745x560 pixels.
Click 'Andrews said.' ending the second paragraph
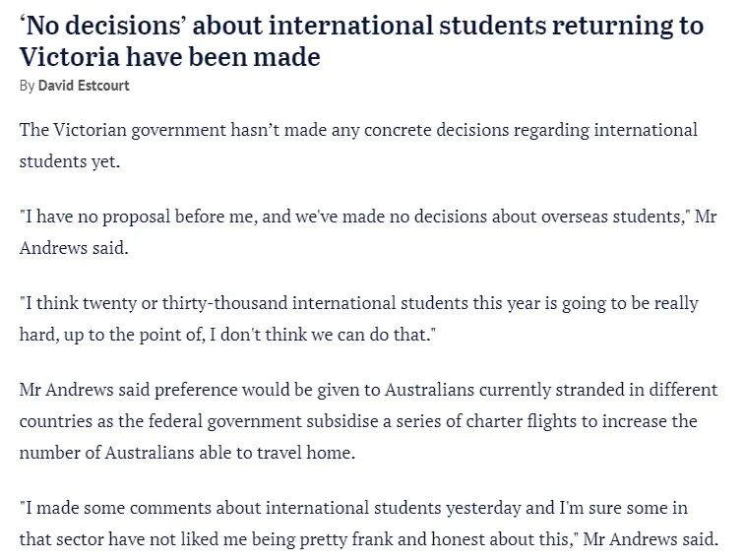(x=74, y=248)
